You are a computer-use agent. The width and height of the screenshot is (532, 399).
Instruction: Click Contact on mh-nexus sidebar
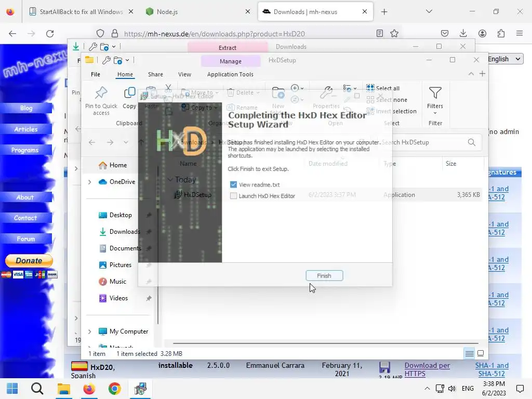(x=26, y=218)
